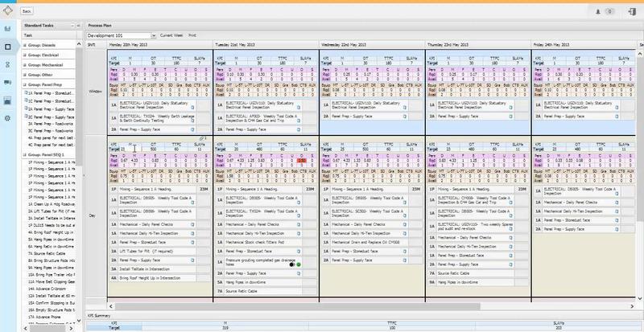
Task: Click Monday 20th May 2013 column header
Action: click(x=159, y=44)
